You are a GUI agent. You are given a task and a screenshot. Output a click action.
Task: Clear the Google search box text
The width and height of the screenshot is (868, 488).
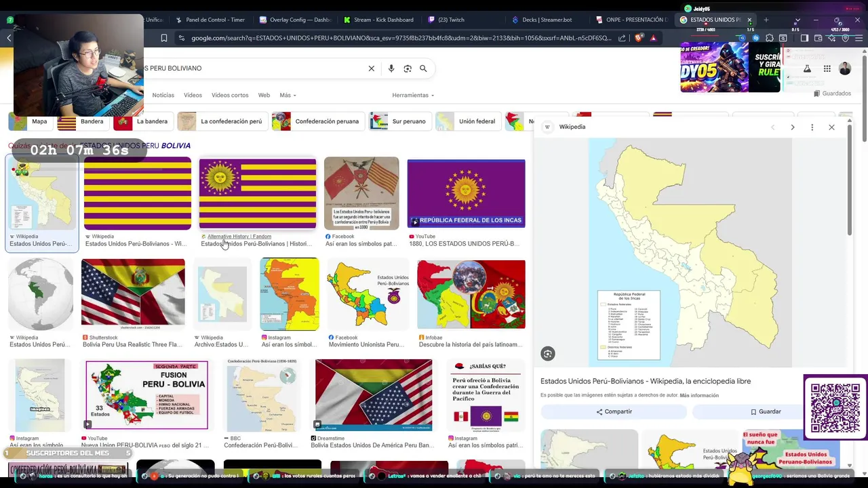(x=371, y=68)
